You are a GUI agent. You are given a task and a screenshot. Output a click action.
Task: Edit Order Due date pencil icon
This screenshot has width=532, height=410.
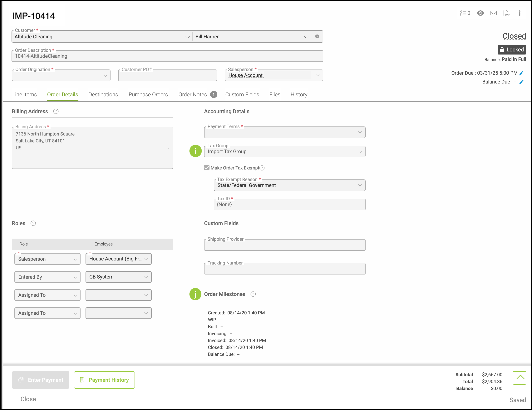(522, 73)
